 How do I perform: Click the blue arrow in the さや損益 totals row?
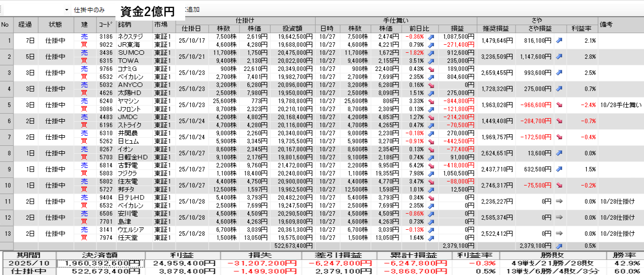pos(559,246)
